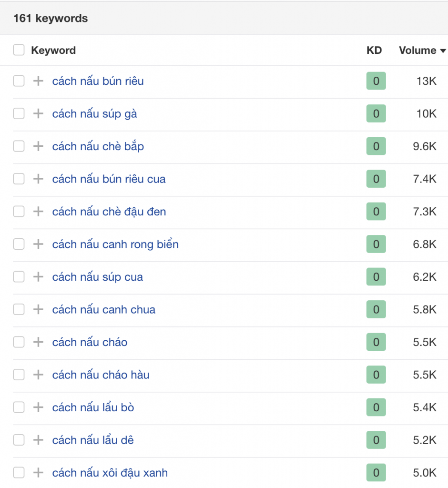Tick checkbox for cách nấu chè đậu đen
The height and width of the screenshot is (488, 448).
19,212
